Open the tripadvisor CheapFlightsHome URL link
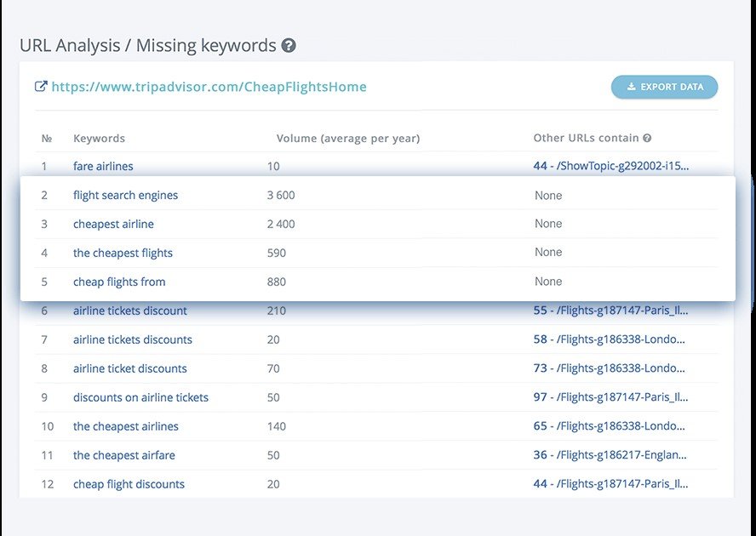756x536 pixels. [x=209, y=87]
